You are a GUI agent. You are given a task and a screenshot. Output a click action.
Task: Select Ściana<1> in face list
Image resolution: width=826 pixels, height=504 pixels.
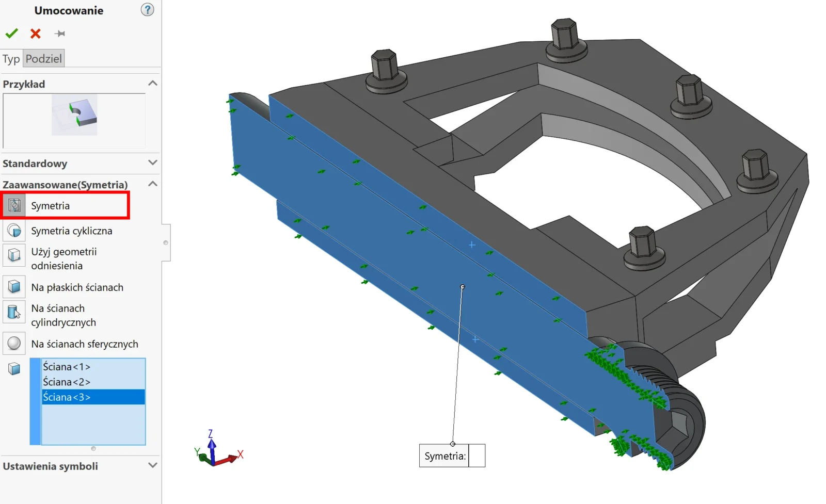pyautogui.click(x=93, y=367)
